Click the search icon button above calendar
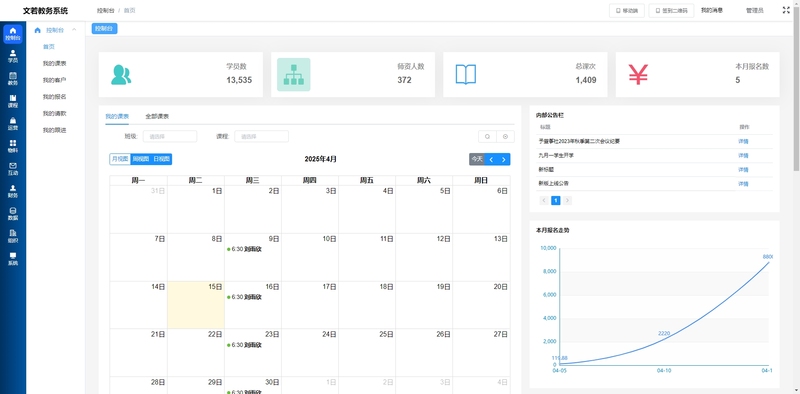 [x=487, y=137]
